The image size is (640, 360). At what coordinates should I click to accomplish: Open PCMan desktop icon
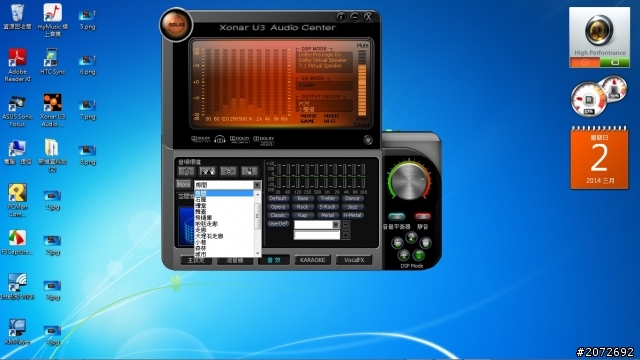click(x=17, y=201)
